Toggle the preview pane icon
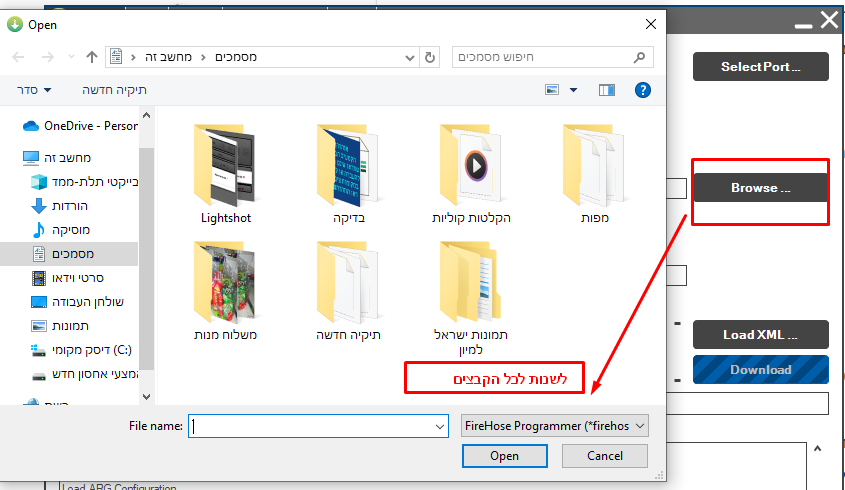This screenshot has height=490, width=845. pos(607,90)
